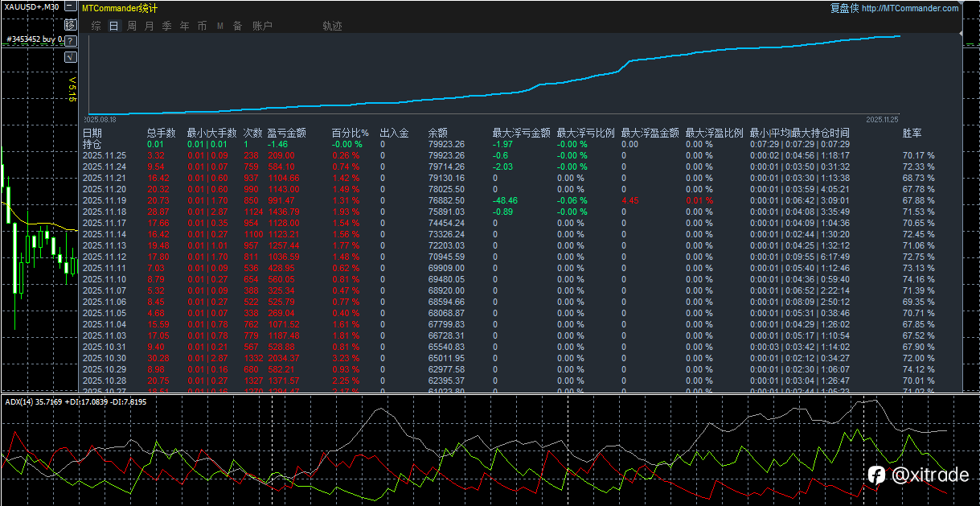
Task: Click the '胜率' column header
Action: coord(912,133)
